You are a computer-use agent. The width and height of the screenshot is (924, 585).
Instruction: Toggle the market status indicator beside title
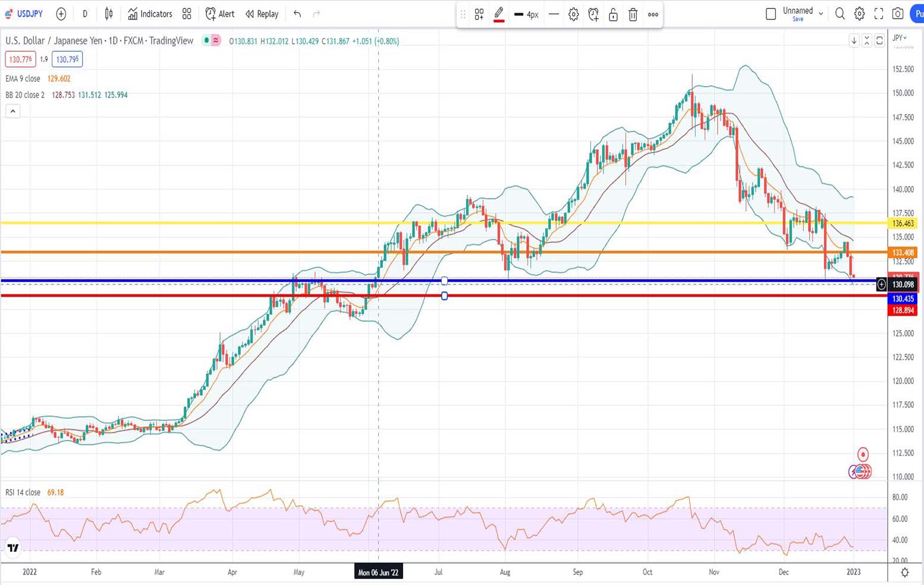[x=206, y=40]
